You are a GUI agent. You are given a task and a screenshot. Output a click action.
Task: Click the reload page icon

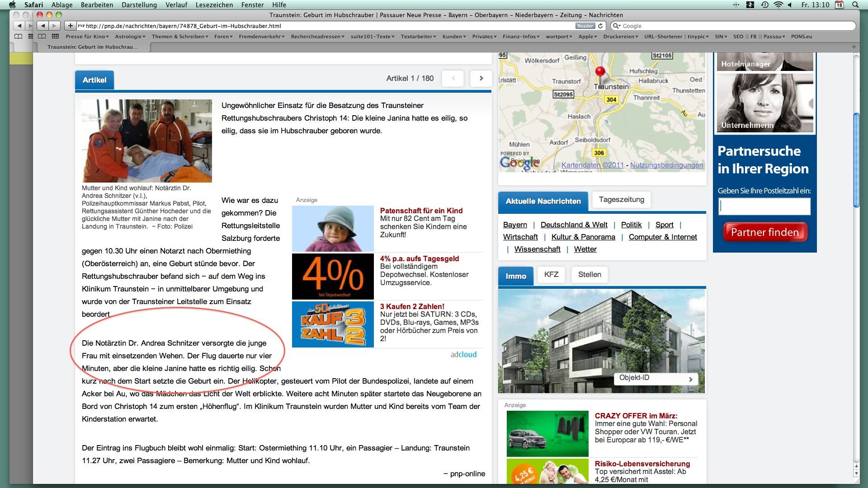tap(600, 26)
